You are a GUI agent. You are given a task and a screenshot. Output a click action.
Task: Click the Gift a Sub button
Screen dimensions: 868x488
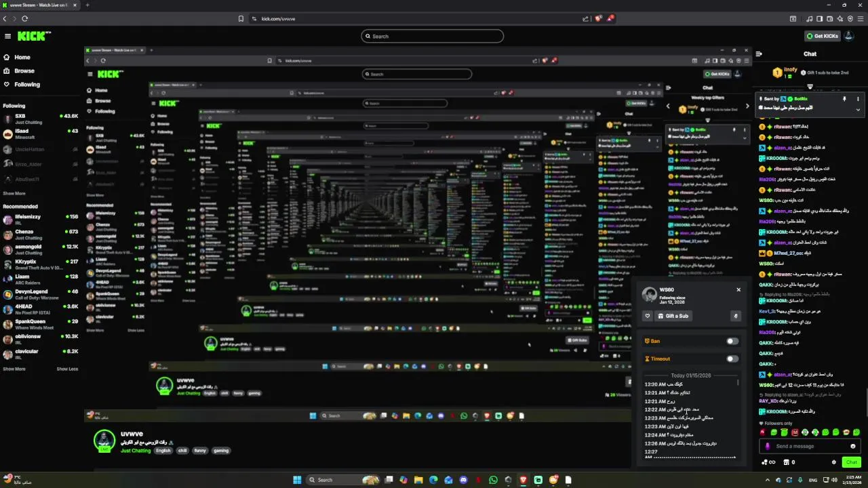[674, 316]
